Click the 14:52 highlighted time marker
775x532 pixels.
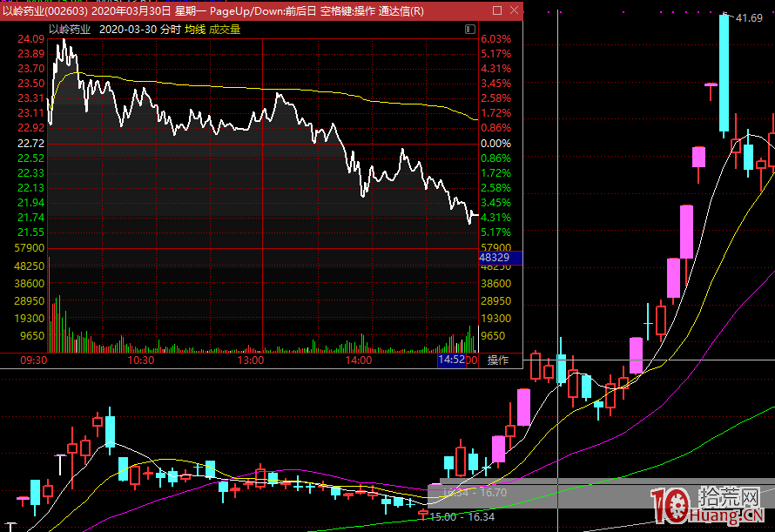[451, 360]
